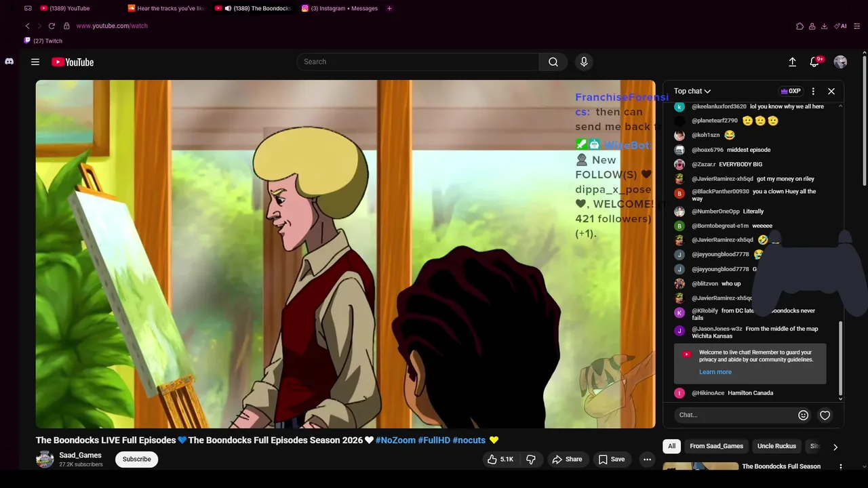Image resolution: width=868 pixels, height=488 pixels.
Task: Focus the Chat message input
Action: 735,415
